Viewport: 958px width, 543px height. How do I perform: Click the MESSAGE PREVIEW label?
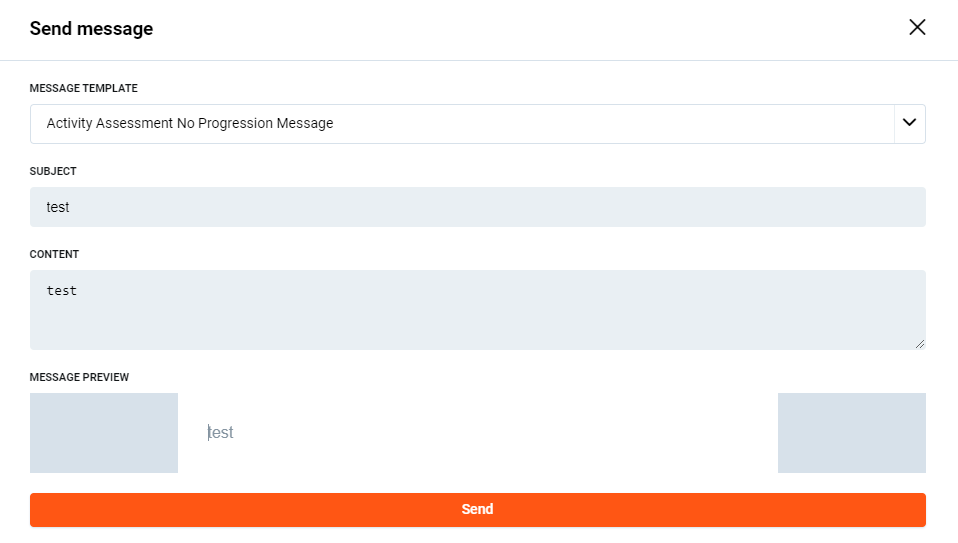79,377
